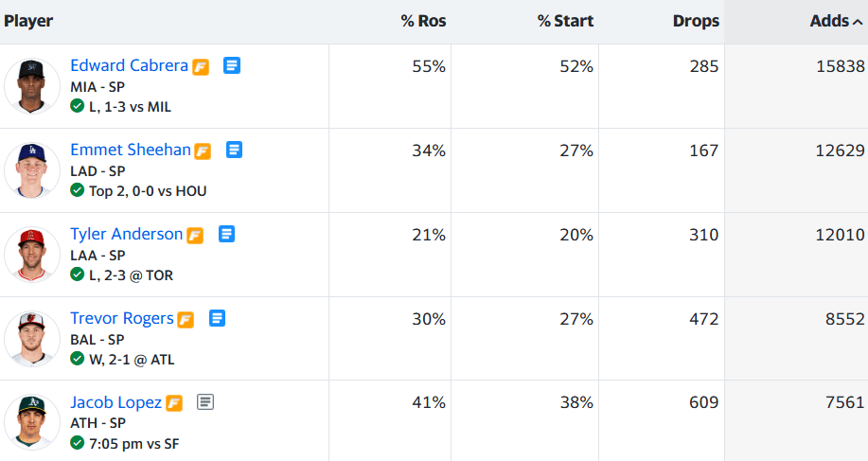Click orange F badge next to Emmet Sheehan
Viewport: 868px width, 461px height.
203,151
